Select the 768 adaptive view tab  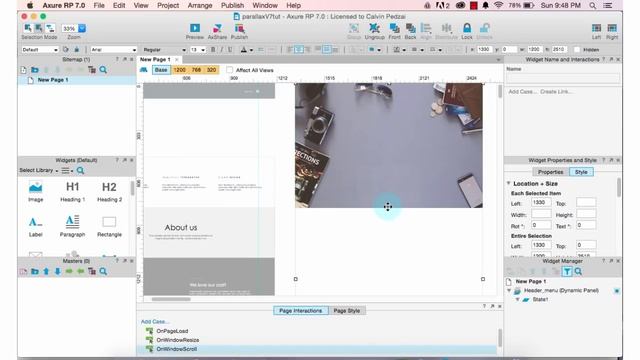tap(196, 70)
